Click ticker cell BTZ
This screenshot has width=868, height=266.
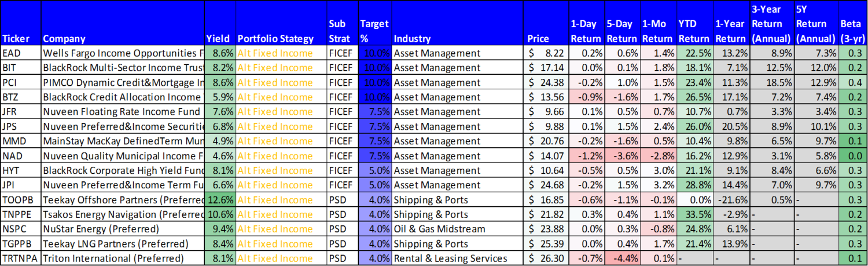21,97
